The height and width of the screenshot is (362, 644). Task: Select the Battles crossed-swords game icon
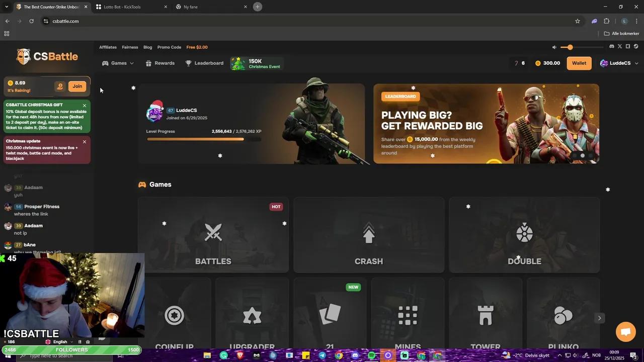213,232
